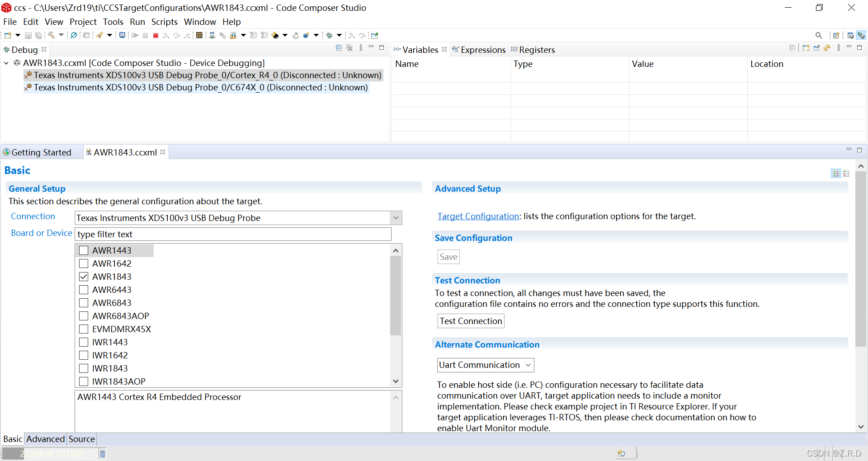Click the grid memory table toolbar icon
This screenshot has height=461, width=868.
click(x=199, y=35)
